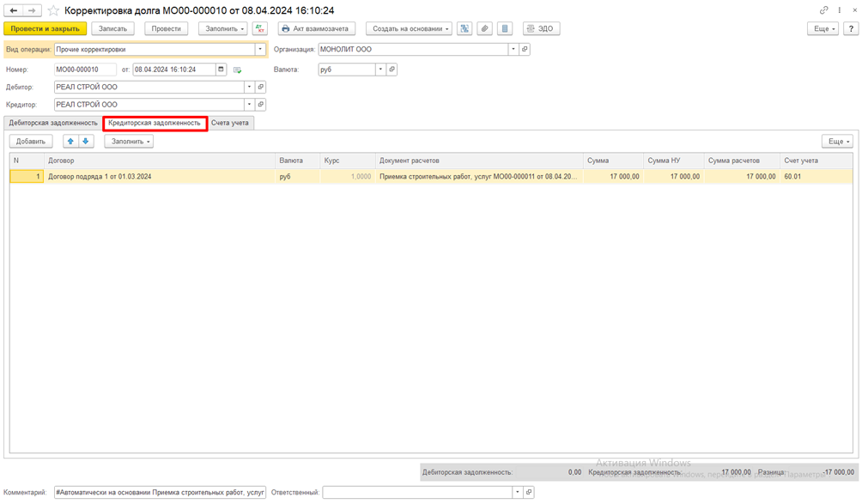Click the star icon to add to favorites
The width and height of the screenshot is (862, 504).
click(x=53, y=10)
